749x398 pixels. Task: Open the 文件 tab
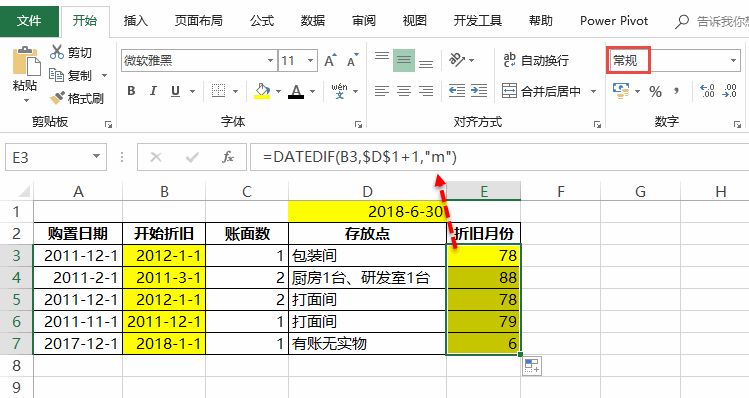tap(29, 21)
